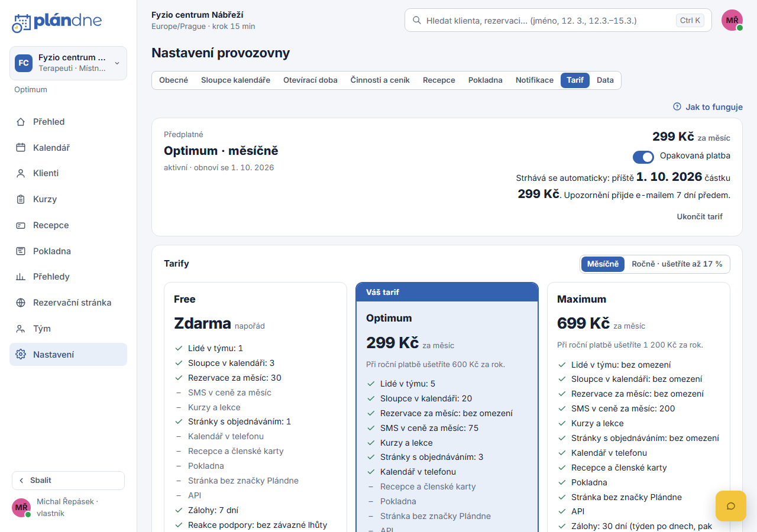Image resolution: width=757 pixels, height=532 pixels.
Task: Switch to Otevírací doba tab
Action: pyautogui.click(x=310, y=80)
